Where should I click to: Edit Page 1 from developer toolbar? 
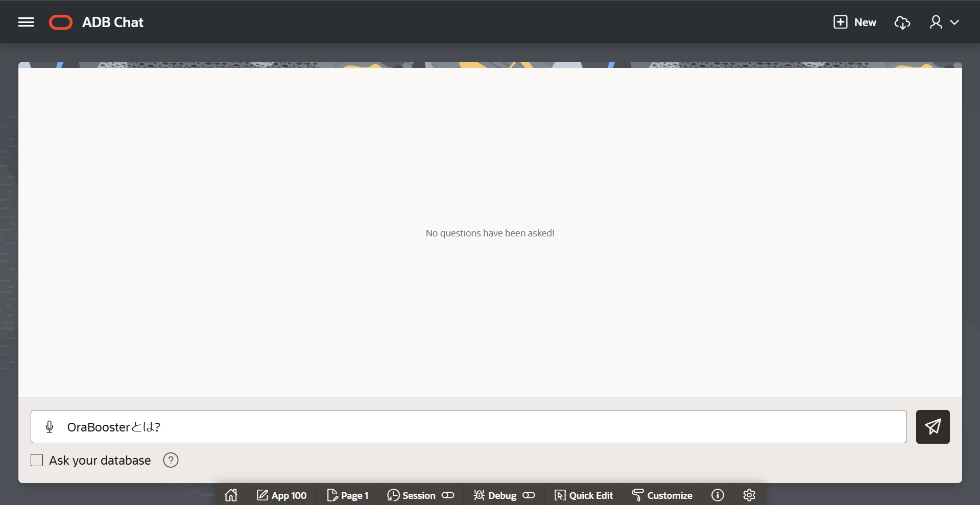pyautogui.click(x=348, y=495)
